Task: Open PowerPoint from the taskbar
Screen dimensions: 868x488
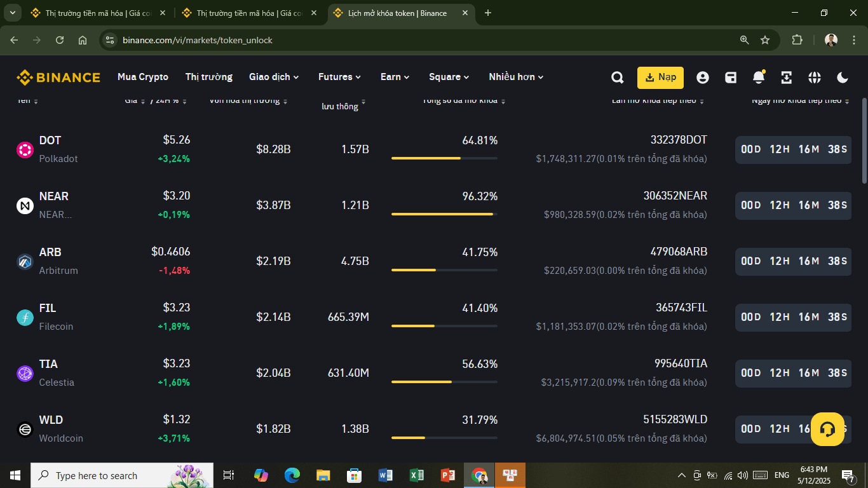Action: (x=448, y=475)
